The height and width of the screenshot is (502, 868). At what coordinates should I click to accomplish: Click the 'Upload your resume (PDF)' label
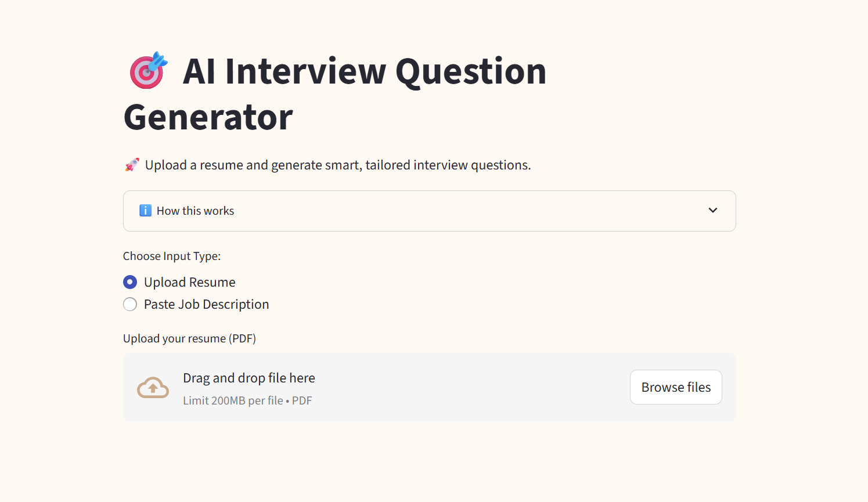coord(189,338)
